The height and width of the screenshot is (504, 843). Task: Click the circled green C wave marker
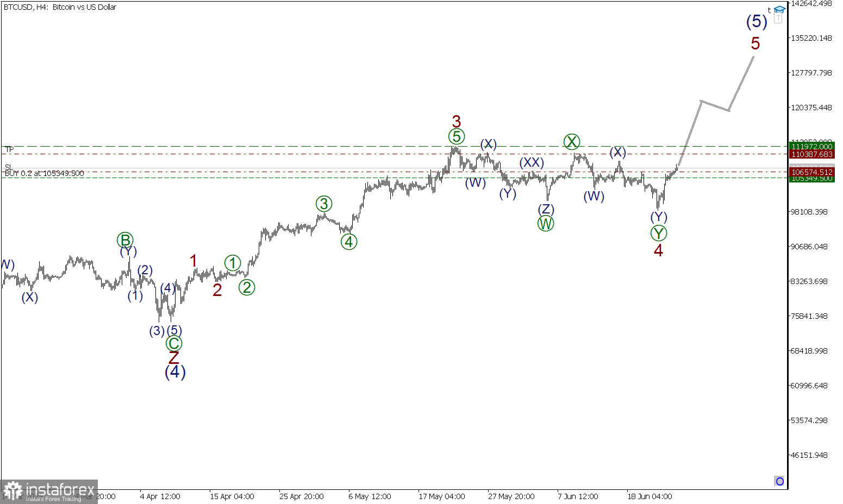tap(174, 343)
